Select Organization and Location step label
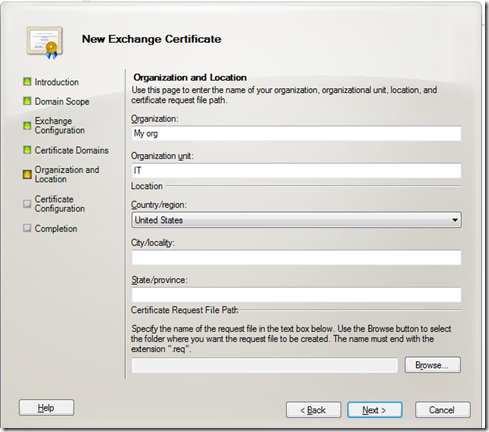Screen dimensions: 489x432 click(67, 174)
